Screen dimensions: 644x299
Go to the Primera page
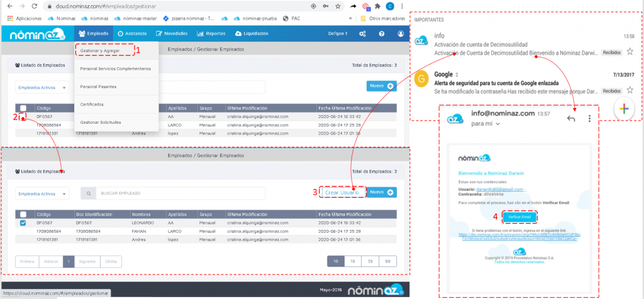[x=27, y=262]
